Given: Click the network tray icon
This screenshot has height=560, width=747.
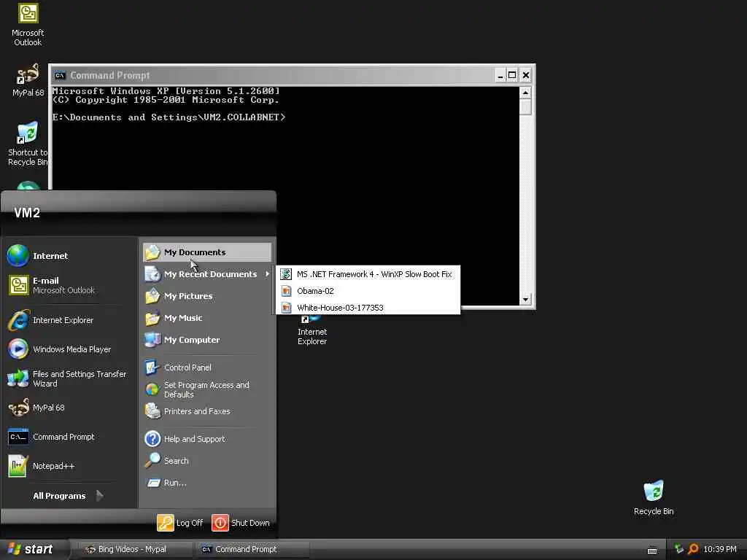Looking at the screenshot, I should [x=679, y=550].
